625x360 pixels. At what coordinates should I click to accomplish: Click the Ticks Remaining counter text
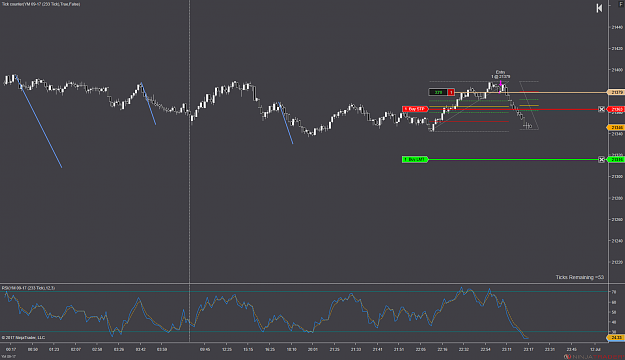pos(580,277)
